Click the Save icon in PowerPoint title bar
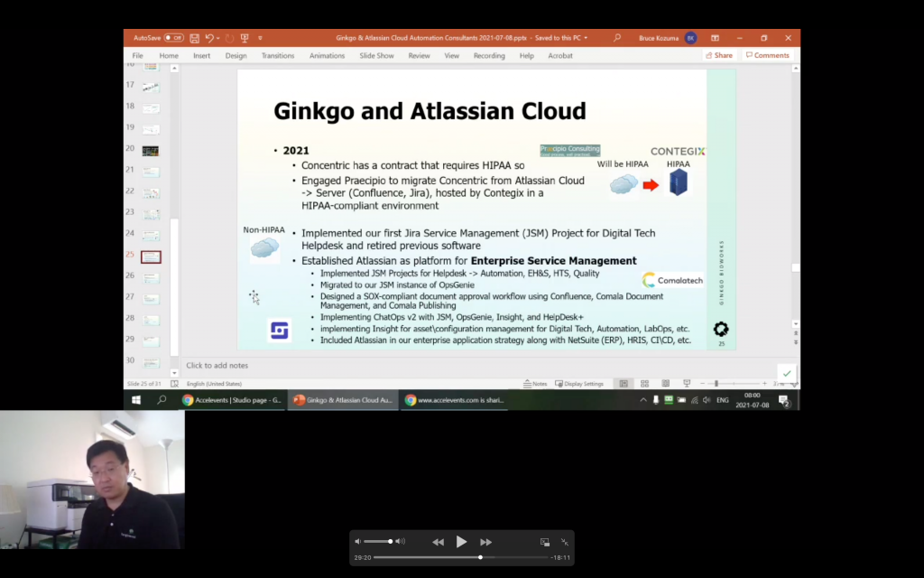The width and height of the screenshot is (924, 578). point(195,38)
